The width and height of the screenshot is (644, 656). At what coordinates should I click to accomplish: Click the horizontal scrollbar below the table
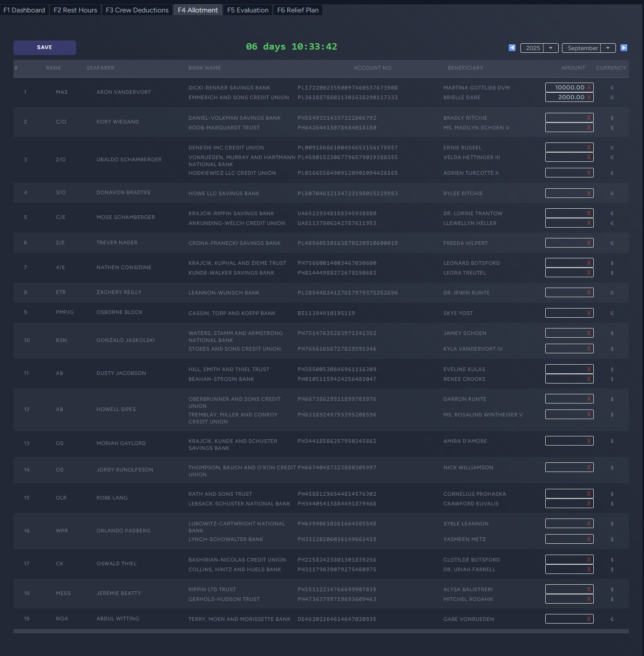click(321, 631)
